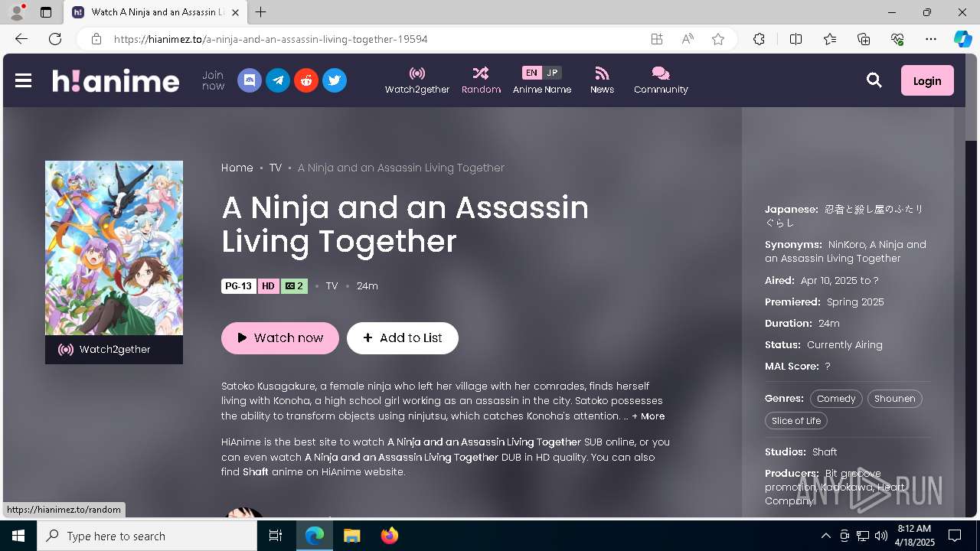Go to TV breadcrumb link
Image resolution: width=980 pixels, height=551 pixels.
tap(276, 168)
